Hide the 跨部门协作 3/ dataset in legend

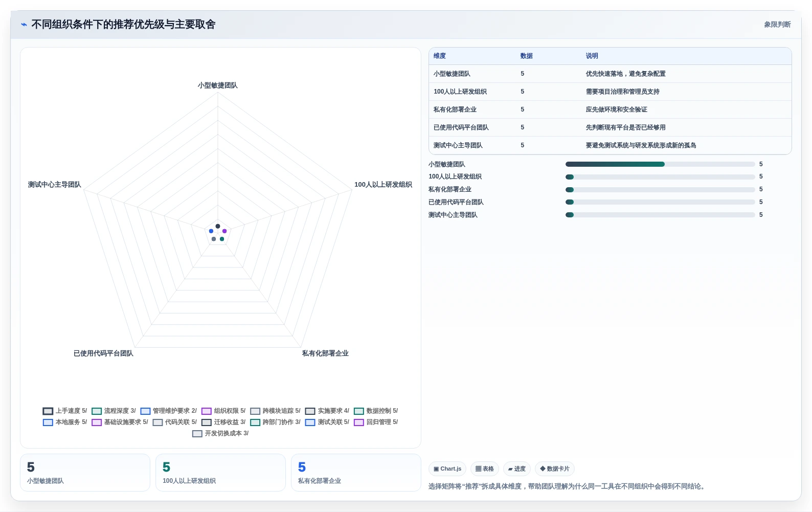275,422
